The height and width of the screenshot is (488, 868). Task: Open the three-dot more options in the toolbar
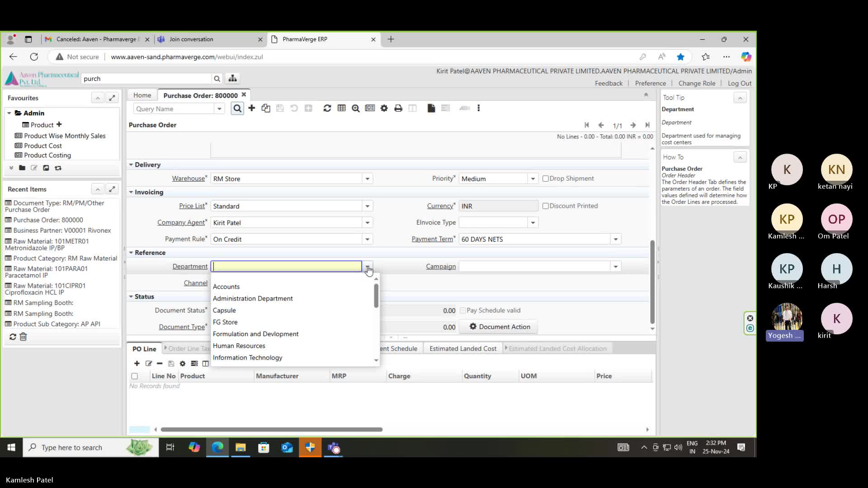pos(479,108)
